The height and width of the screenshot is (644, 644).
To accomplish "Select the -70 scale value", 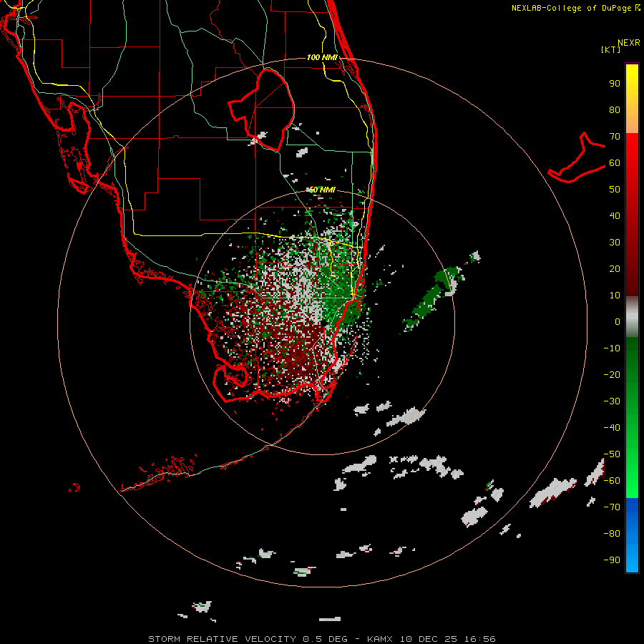I will click(x=612, y=507).
